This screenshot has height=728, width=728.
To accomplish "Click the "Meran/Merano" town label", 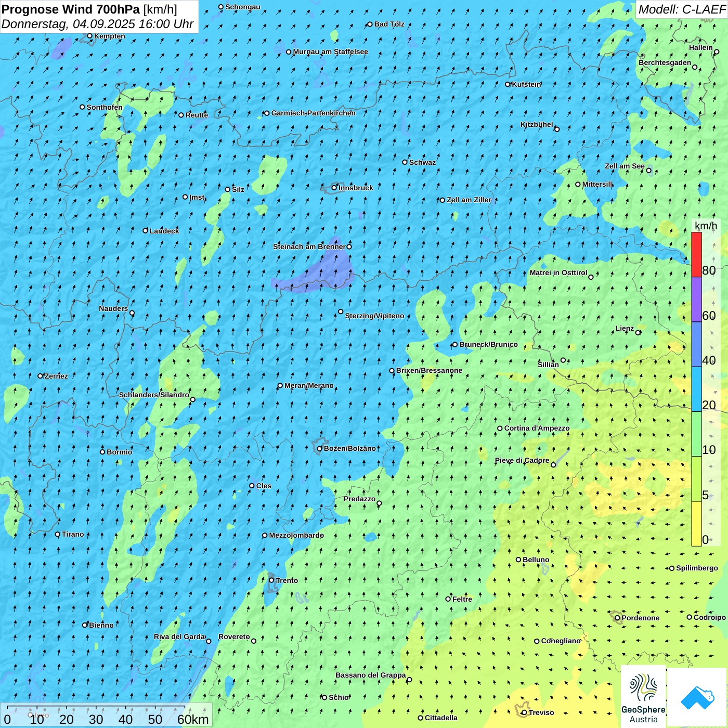I will (309, 386).
